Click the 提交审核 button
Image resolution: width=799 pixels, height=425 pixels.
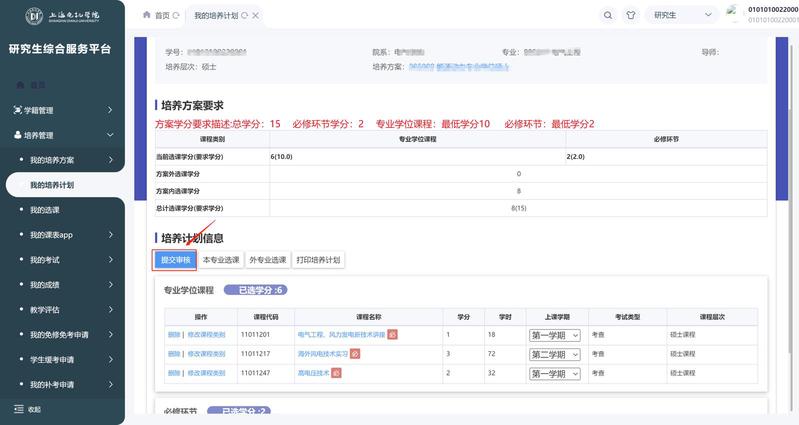(x=175, y=260)
